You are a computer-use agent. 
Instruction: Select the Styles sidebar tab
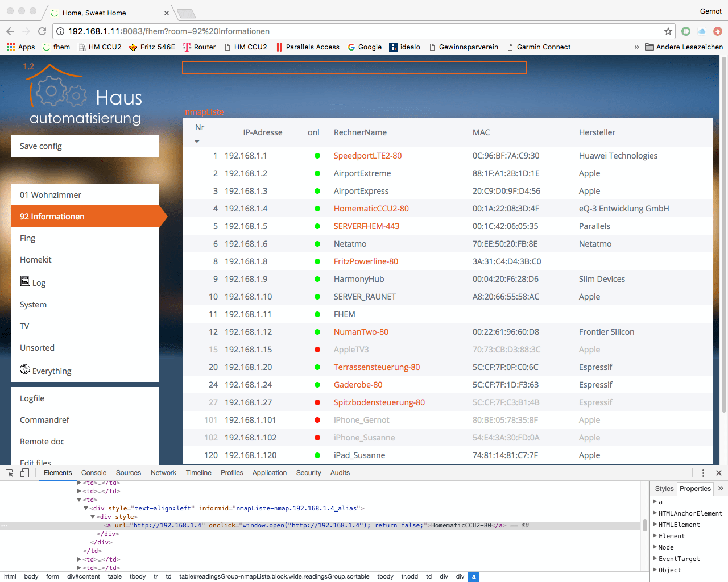click(664, 489)
